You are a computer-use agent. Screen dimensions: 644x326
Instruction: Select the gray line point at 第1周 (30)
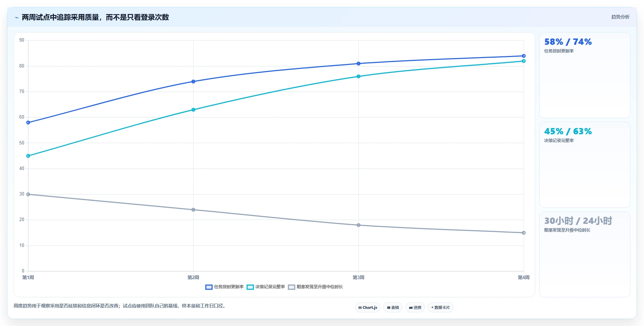coord(28,194)
